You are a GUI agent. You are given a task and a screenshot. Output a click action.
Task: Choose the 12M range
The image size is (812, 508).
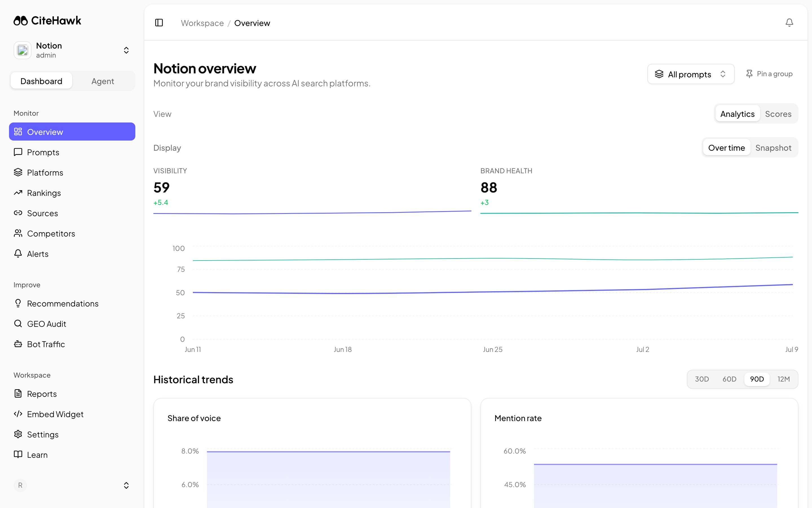point(784,379)
